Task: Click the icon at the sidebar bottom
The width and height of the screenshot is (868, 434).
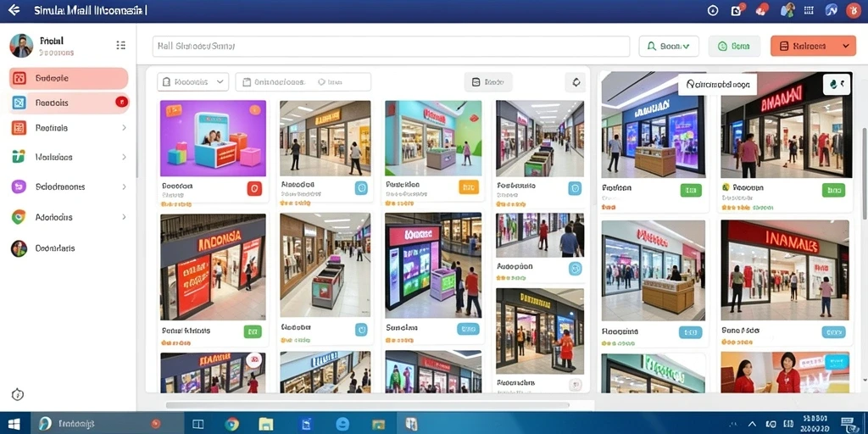Action: point(18,395)
